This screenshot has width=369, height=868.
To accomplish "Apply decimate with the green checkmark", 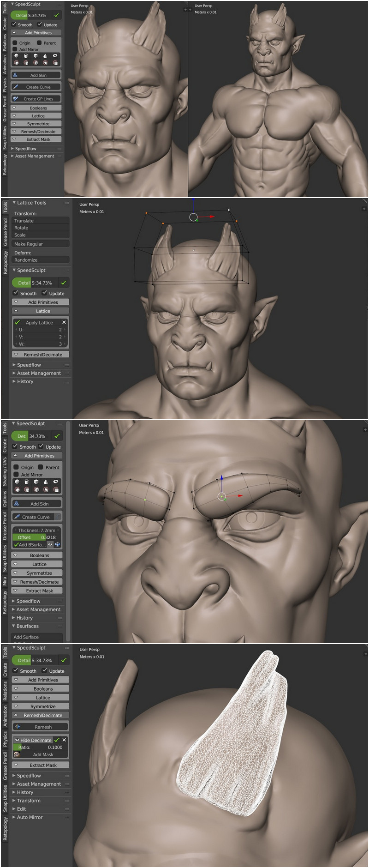I will pos(57,740).
